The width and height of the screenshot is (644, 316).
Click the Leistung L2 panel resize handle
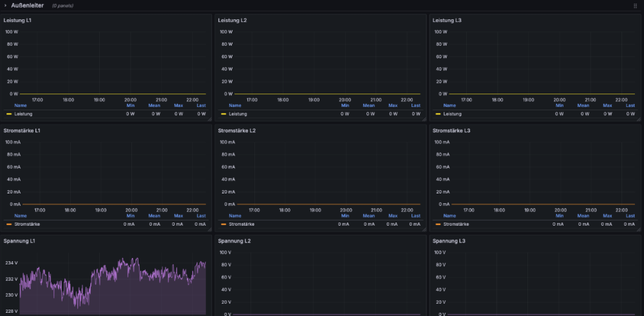coord(423,118)
